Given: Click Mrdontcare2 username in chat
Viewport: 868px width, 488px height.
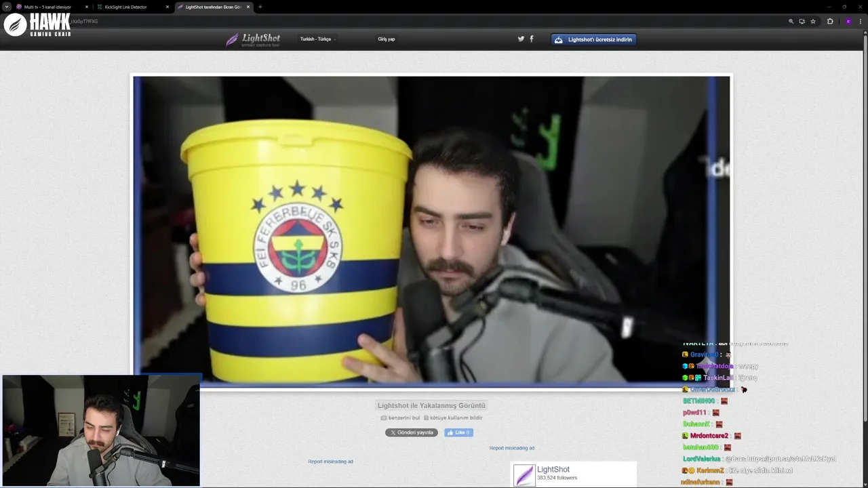Looking at the screenshot, I should tap(709, 436).
